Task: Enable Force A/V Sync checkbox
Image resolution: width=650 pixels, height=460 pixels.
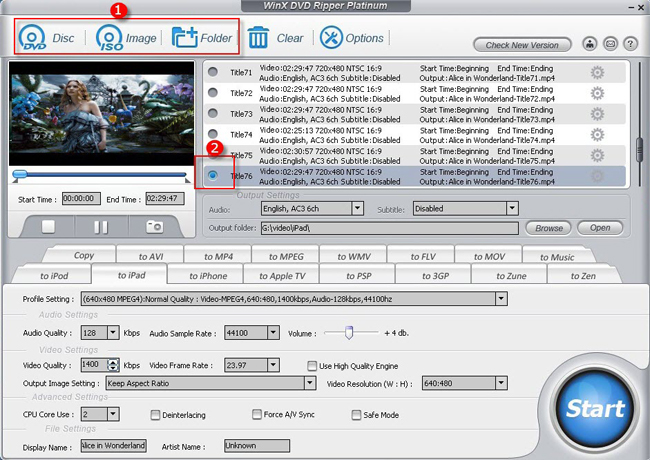Action: pos(257,414)
